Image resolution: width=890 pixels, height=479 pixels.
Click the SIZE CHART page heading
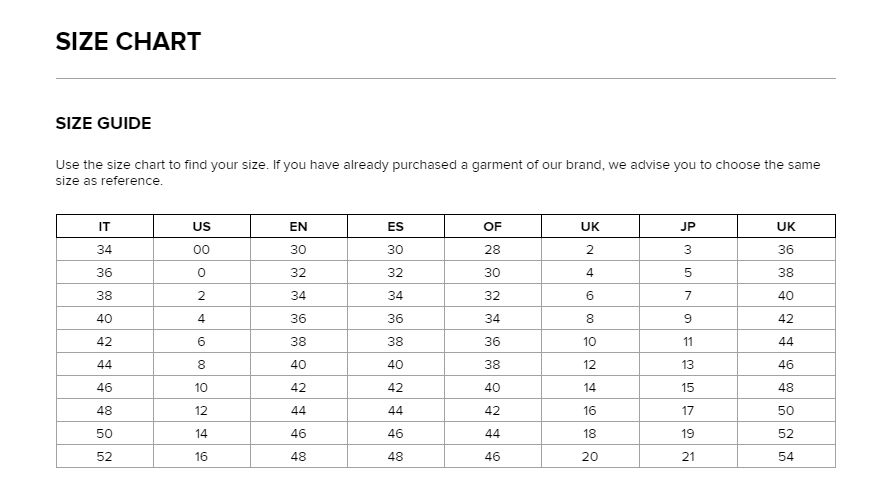click(128, 41)
